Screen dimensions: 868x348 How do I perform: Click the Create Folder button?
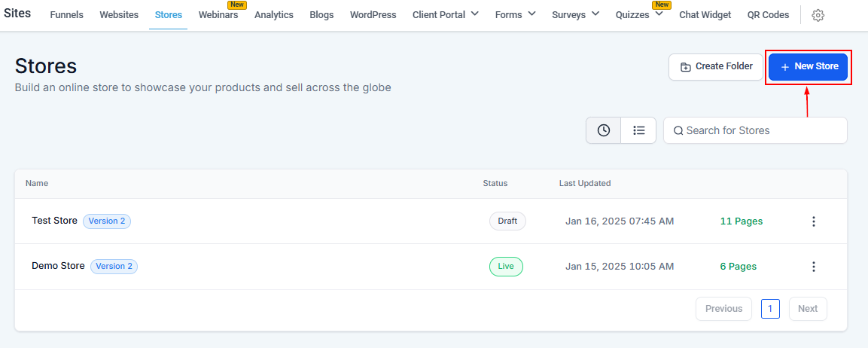tap(716, 67)
